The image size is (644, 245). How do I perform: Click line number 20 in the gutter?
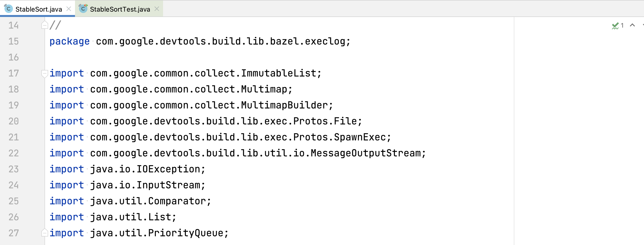14,121
